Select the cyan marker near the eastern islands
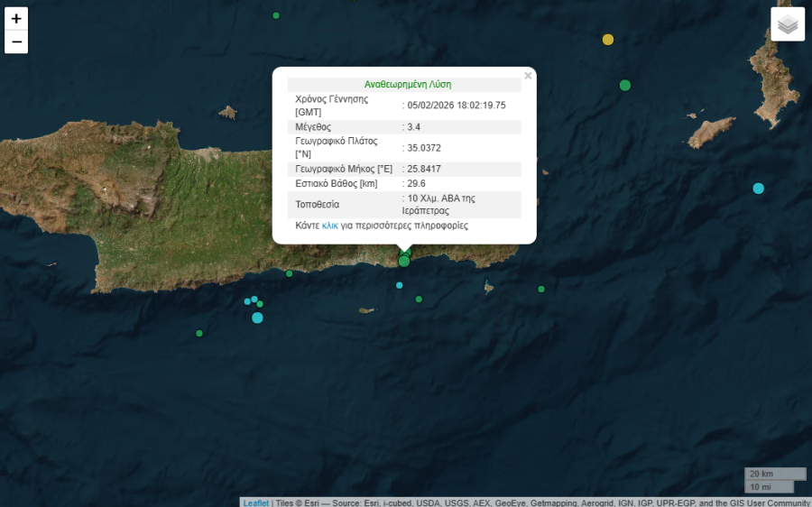The image size is (812, 507). tap(758, 189)
